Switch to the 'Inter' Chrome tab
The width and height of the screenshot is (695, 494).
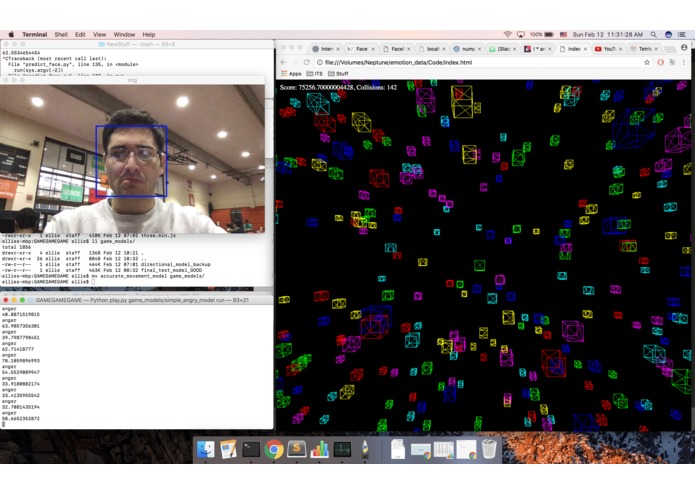point(326,49)
